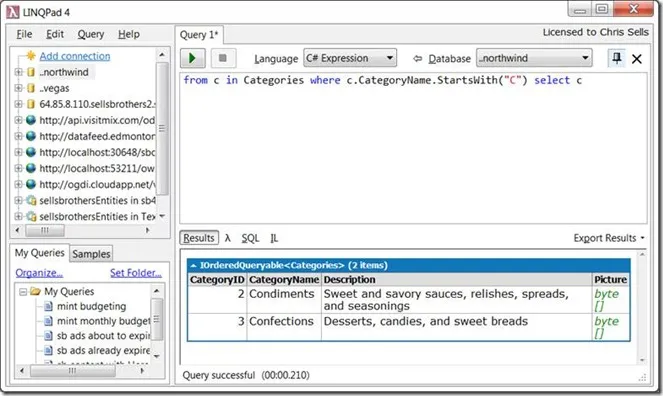Viewport: 663px width, 396px height.
Task: Collapse the IOrderedQueryable results table header
Action: 193,265
